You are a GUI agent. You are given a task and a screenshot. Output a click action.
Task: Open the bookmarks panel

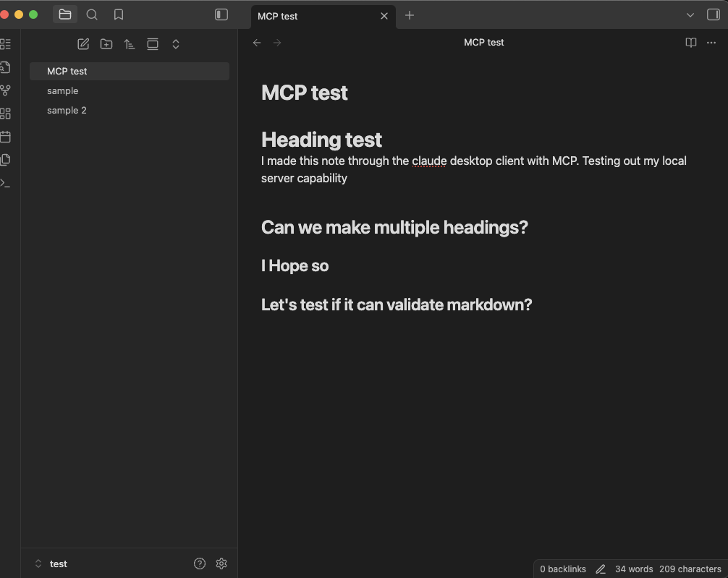pos(119,14)
